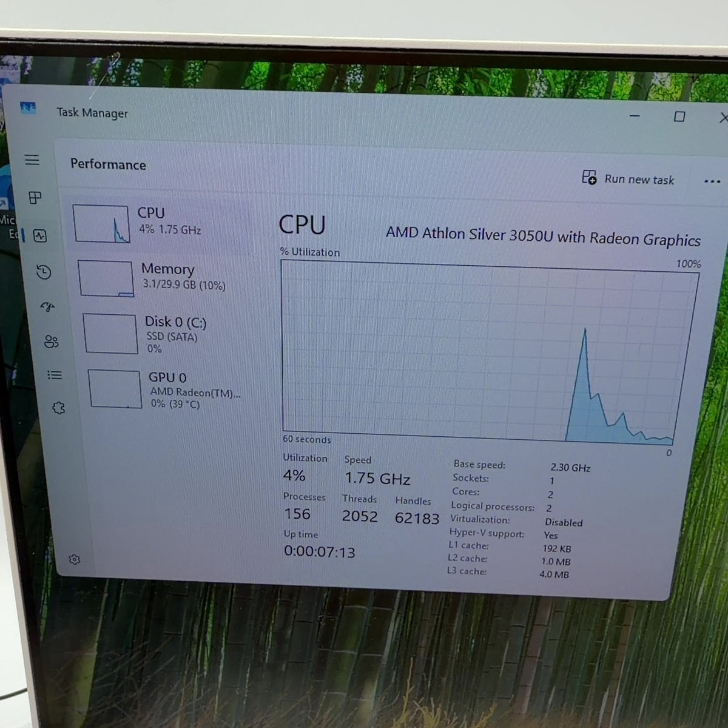Open the Startup apps page icon
This screenshot has width=728, height=728.
[x=48, y=307]
